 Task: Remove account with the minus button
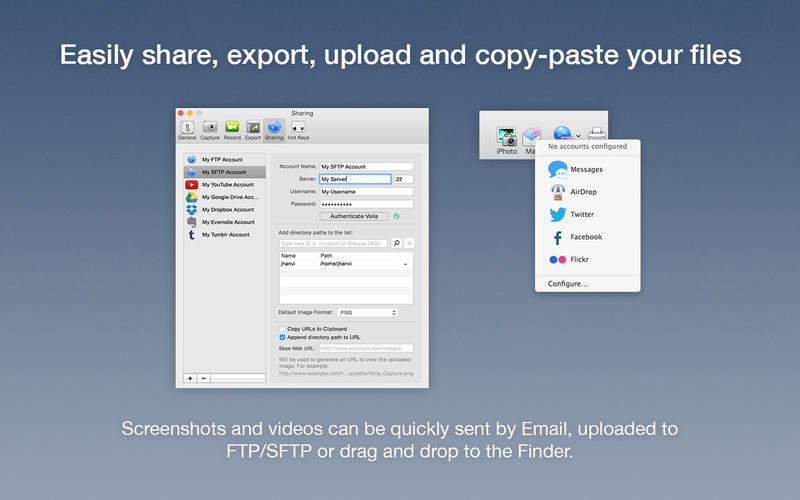point(203,379)
